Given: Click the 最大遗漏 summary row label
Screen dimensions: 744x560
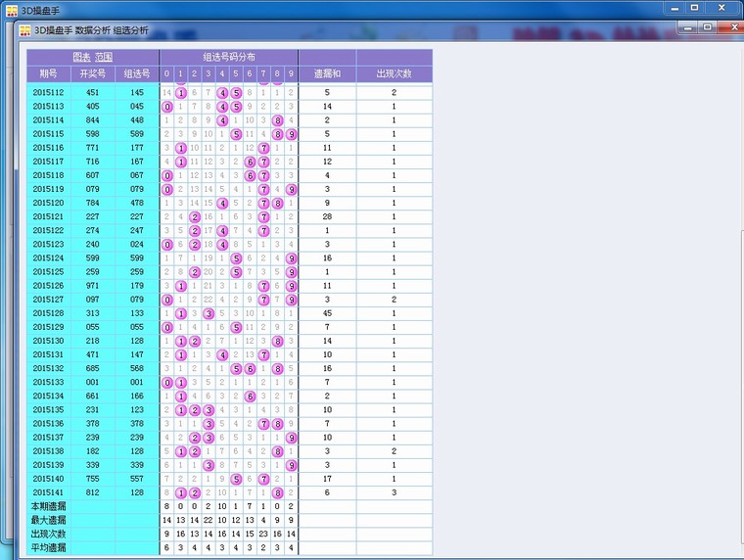Looking at the screenshot, I should (x=49, y=520).
